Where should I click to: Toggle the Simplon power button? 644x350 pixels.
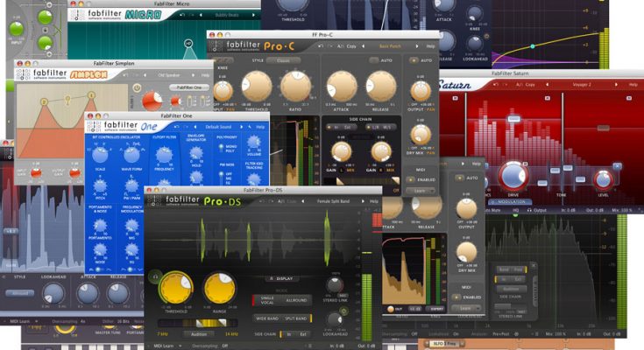(x=136, y=87)
